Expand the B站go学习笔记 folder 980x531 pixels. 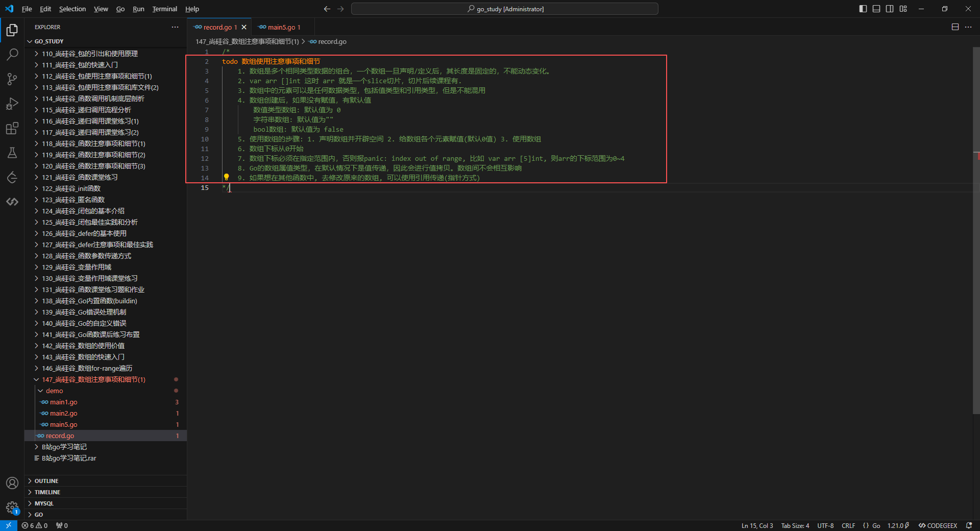[106, 447]
